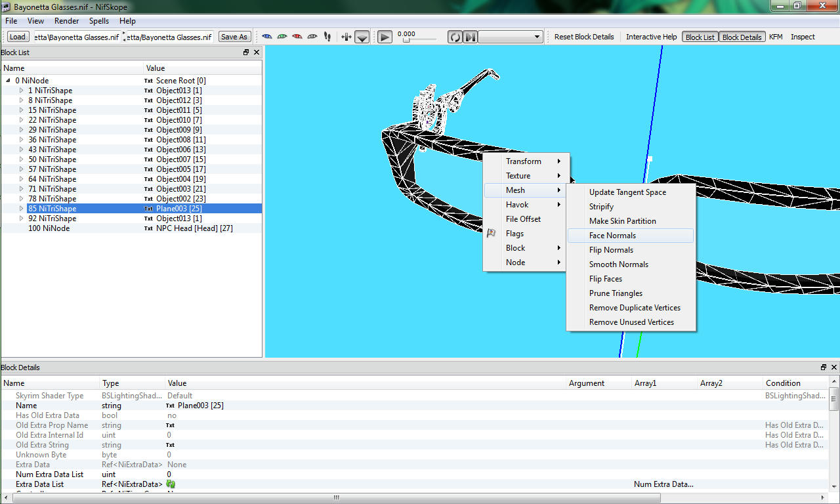Open the Block submenu in context menu

525,248
